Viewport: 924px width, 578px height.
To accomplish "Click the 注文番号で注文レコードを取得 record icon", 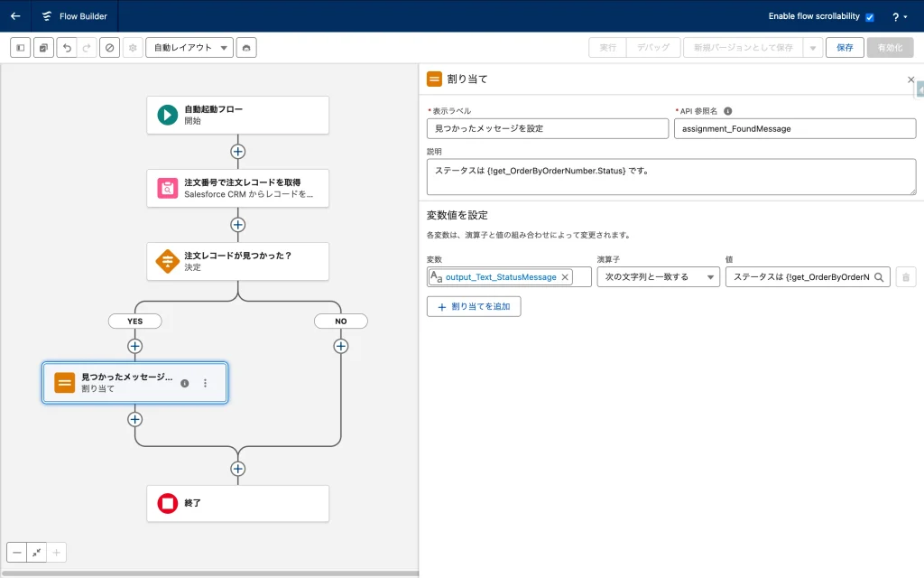I will tap(168, 188).
